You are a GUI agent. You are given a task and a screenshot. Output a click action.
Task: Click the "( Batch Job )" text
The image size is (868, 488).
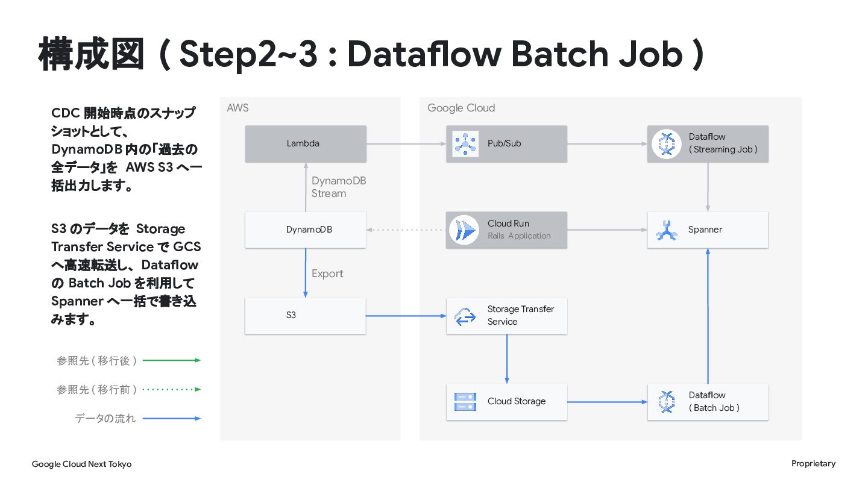pyautogui.click(x=714, y=408)
